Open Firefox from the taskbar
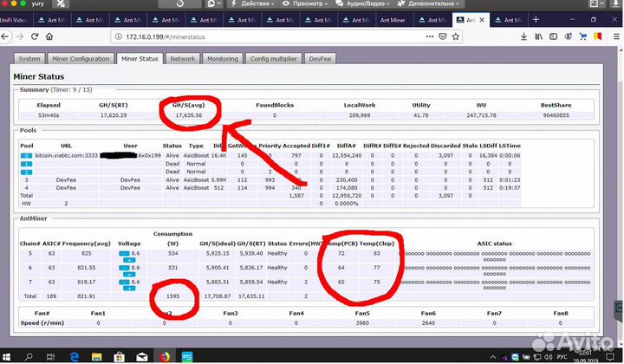624x364 pixels. coord(165,355)
